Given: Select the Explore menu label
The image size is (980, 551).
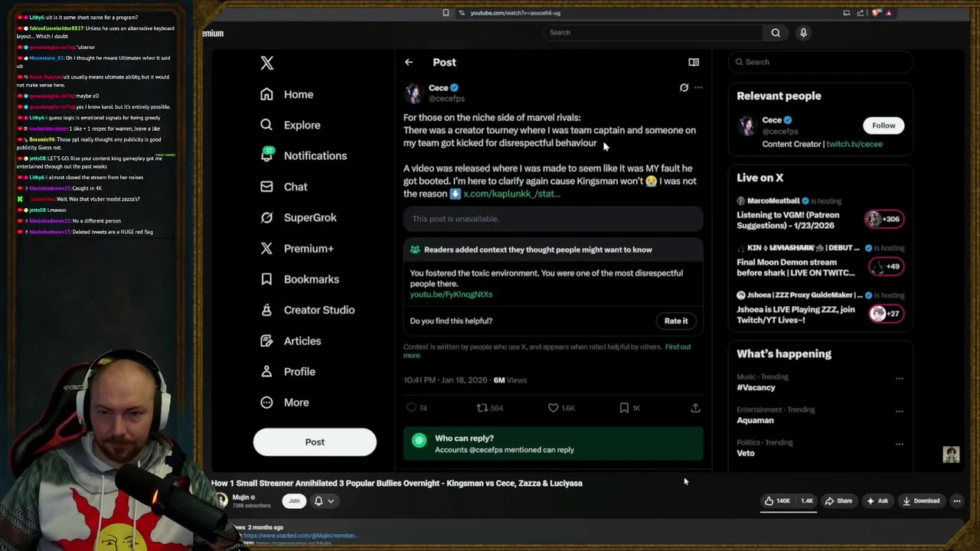Looking at the screenshot, I should pyautogui.click(x=302, y=126).
